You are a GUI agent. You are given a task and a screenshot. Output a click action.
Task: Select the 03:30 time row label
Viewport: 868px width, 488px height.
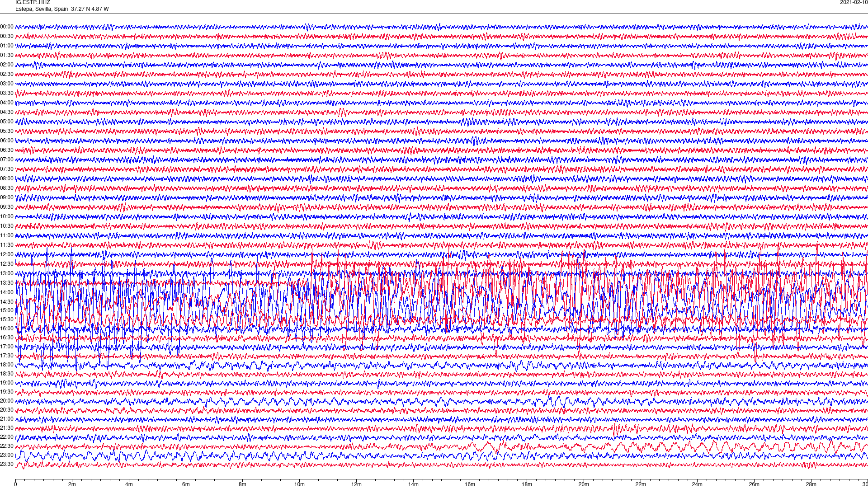(7, 93)
